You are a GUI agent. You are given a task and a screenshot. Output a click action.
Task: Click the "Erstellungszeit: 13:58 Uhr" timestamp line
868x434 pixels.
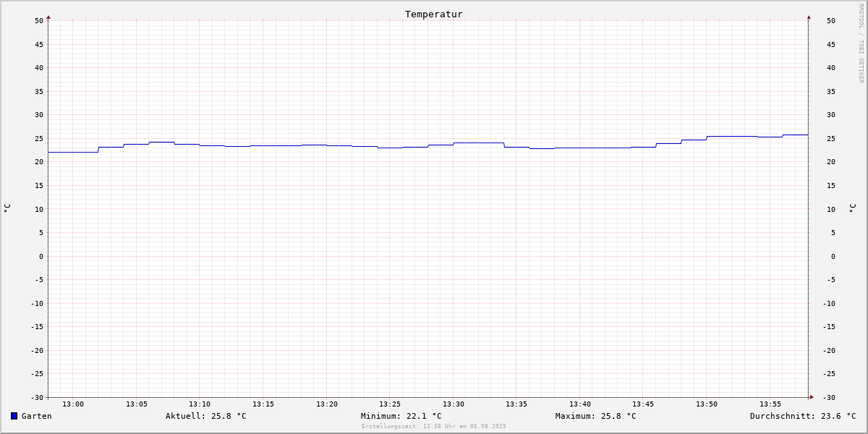point(434,426)
